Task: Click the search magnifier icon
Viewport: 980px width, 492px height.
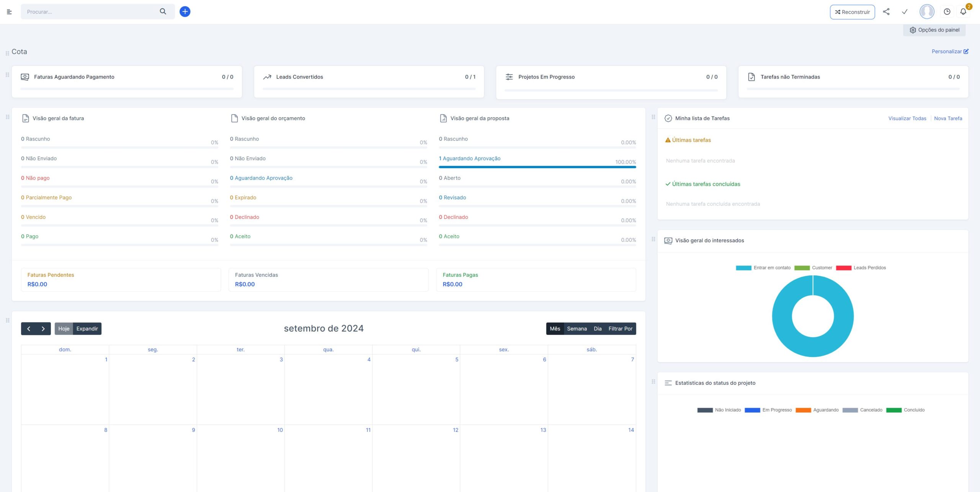Action: click(x=163, y=11)
